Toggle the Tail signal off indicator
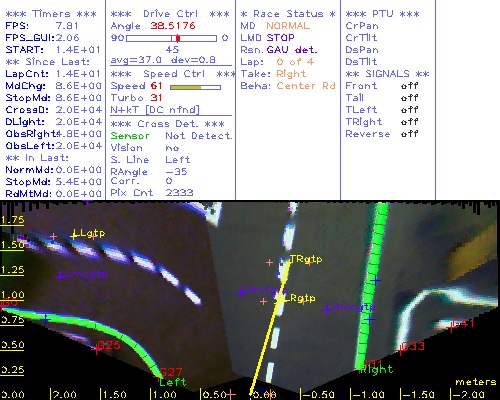The width and height of the screenshot is (500, 400). tap(409, 98)
